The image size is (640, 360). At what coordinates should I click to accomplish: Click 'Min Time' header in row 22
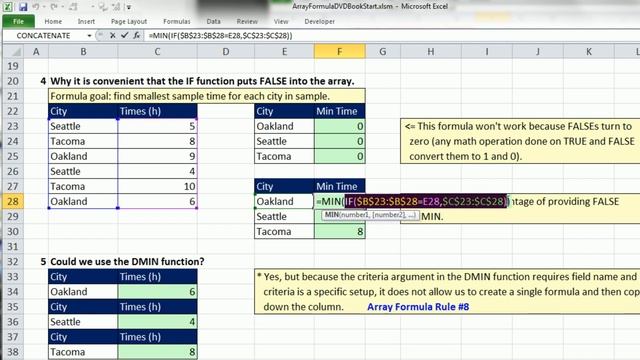pos(340,111)
